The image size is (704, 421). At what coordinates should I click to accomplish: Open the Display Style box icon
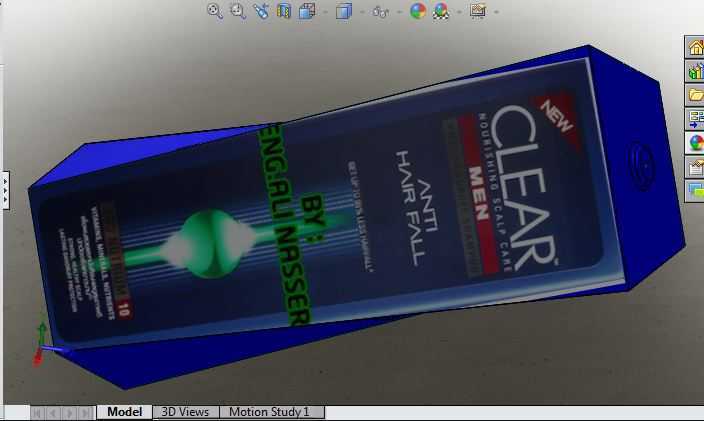click(344, 11)
